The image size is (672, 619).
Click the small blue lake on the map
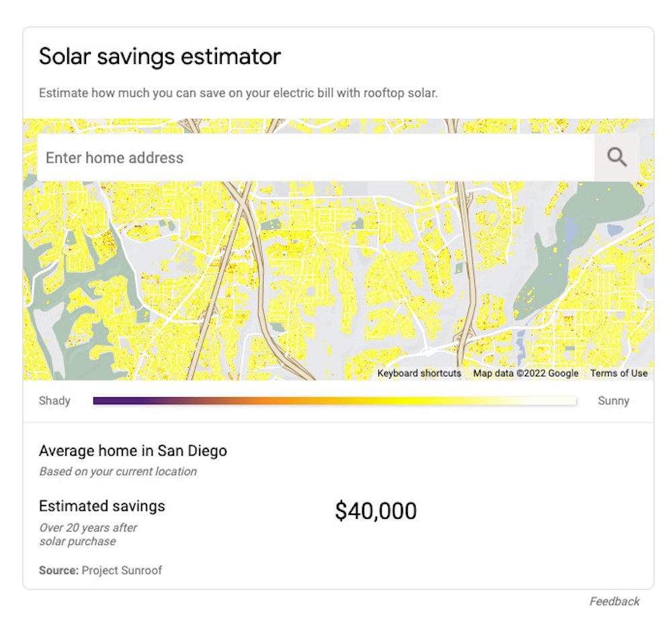point(614,231)
